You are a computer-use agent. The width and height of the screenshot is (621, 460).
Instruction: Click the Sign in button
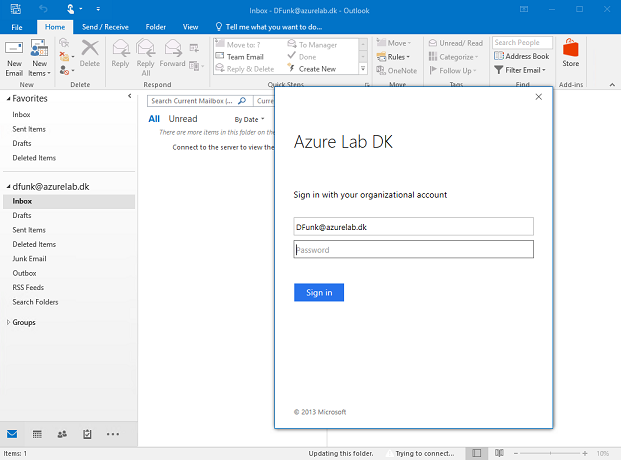319,292
